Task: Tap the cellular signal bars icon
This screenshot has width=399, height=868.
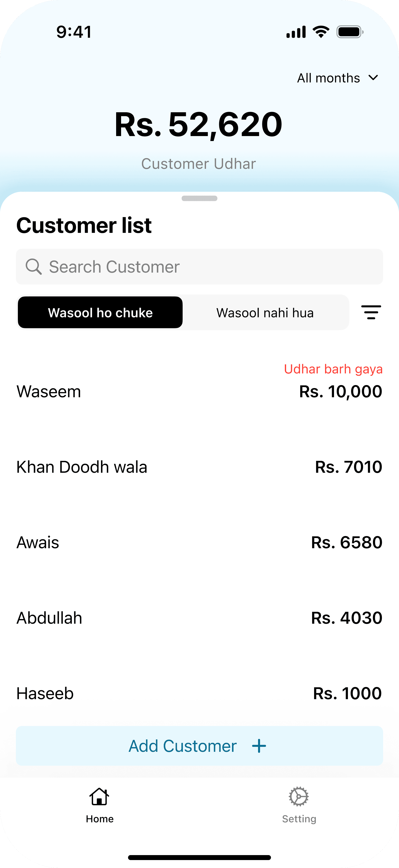Action: 296,32
